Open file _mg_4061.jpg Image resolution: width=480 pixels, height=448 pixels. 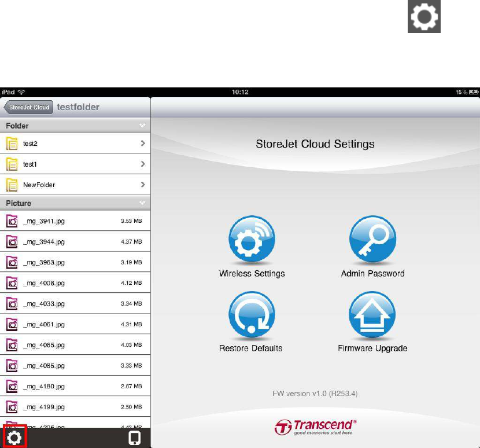pos(75,324)
